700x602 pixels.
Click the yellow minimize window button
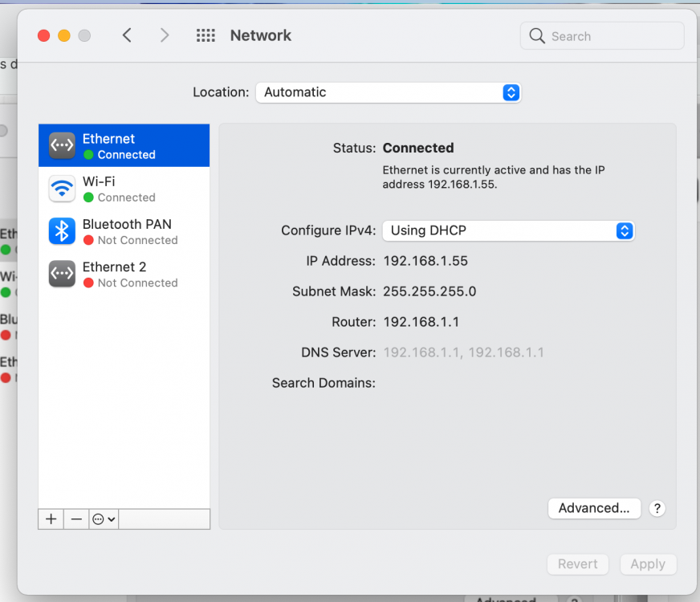64,35
